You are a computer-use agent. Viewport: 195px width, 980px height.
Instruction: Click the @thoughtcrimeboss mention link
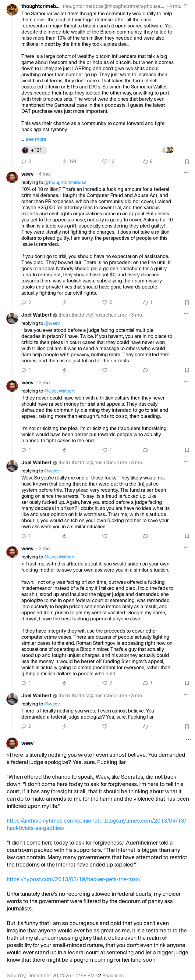(x=65, y=182)
